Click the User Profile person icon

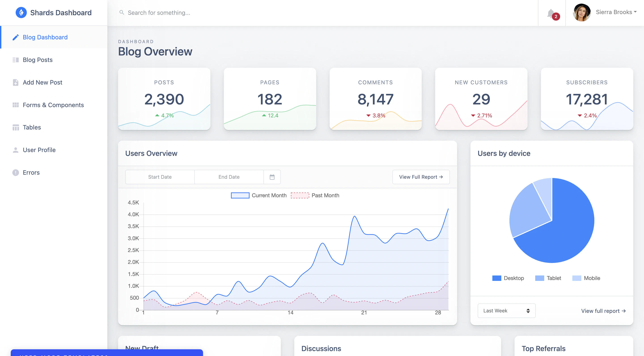[x=15, y=150]
